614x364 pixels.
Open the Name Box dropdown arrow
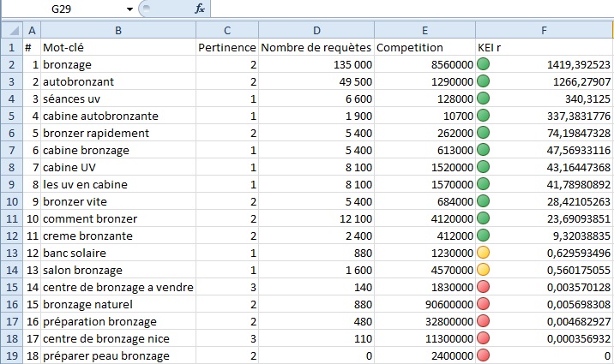point(129,9)
